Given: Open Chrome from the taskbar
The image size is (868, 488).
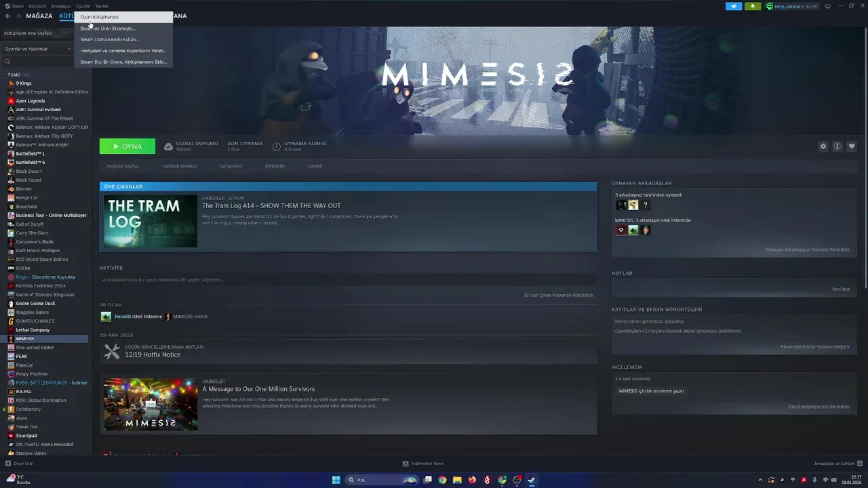Looking at the screenshot, I should pyautogui.click(x=442, y=480).
